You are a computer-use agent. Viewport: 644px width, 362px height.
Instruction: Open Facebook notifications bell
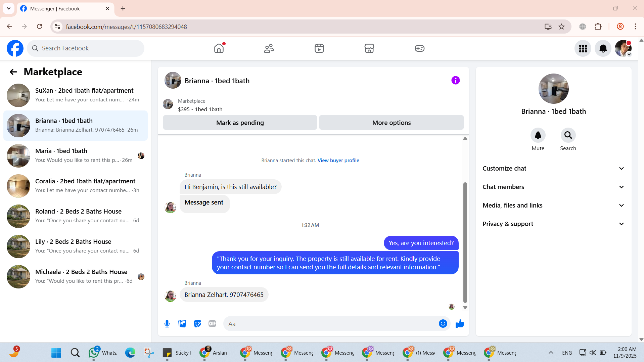point(603,48)
